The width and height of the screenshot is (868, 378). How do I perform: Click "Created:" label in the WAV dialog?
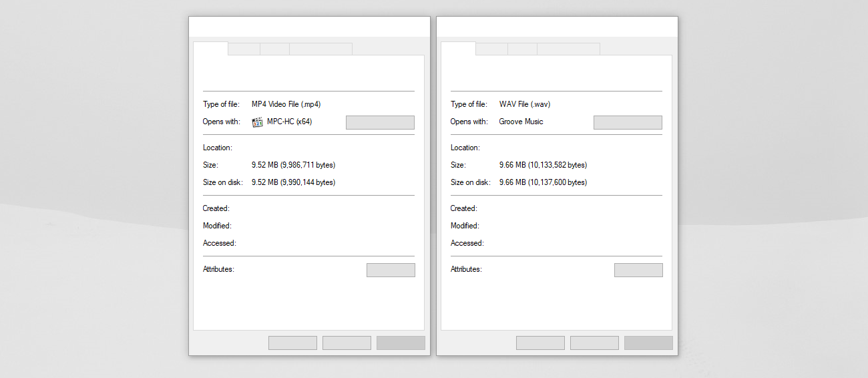[x=464, y=208]
